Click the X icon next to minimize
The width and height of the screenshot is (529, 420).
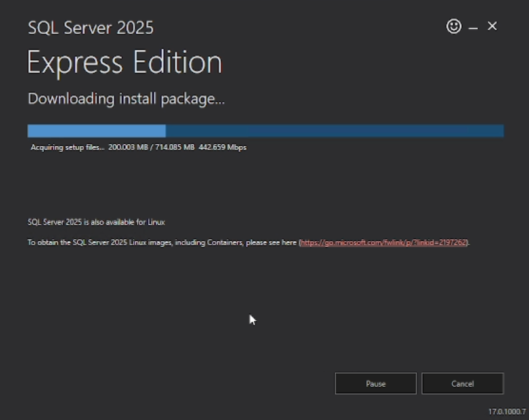click(492, 26)
